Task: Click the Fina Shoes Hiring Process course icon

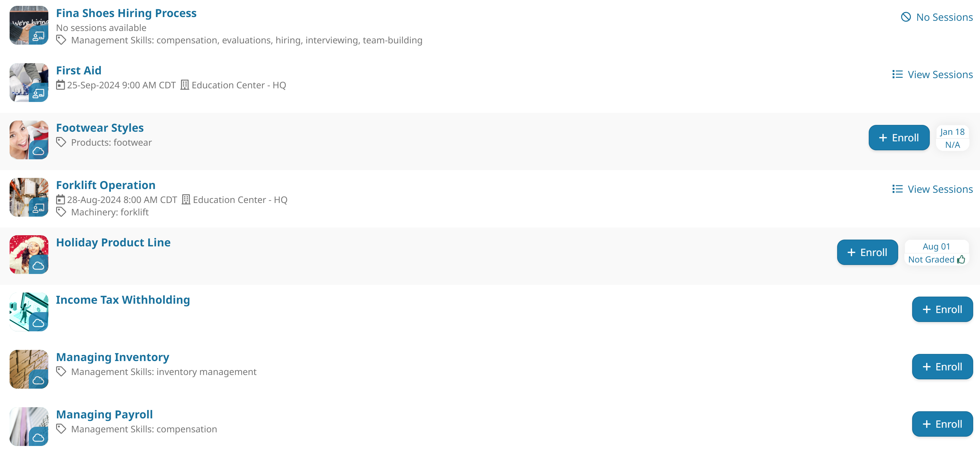Action: (29, 25)
